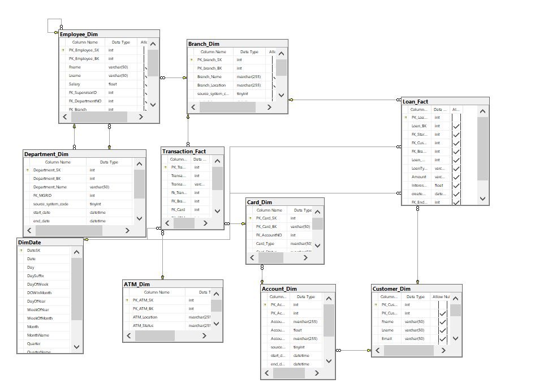Click vertical scrollbar thumb in Employee_Dim table

pos(153,63)
